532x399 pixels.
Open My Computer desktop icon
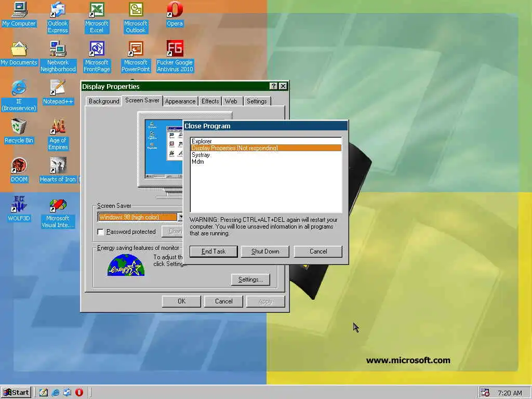click(19, 14)
